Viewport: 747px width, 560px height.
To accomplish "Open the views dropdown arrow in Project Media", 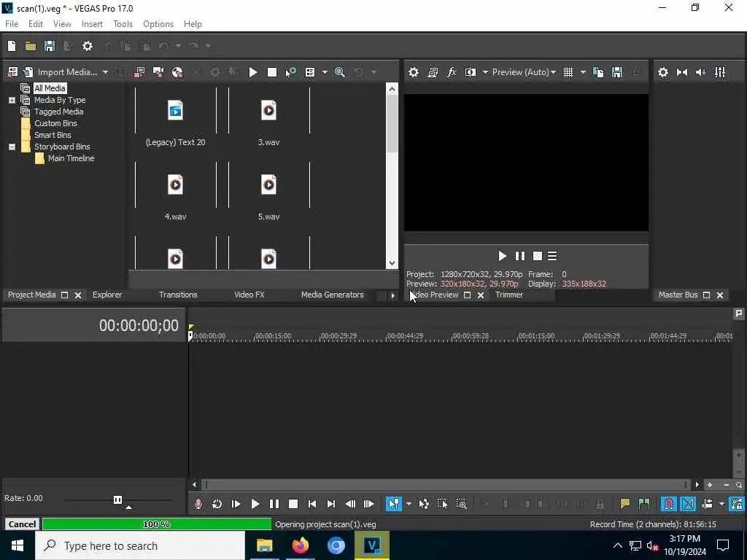I will pyautogui.click(x=325, y=72).
